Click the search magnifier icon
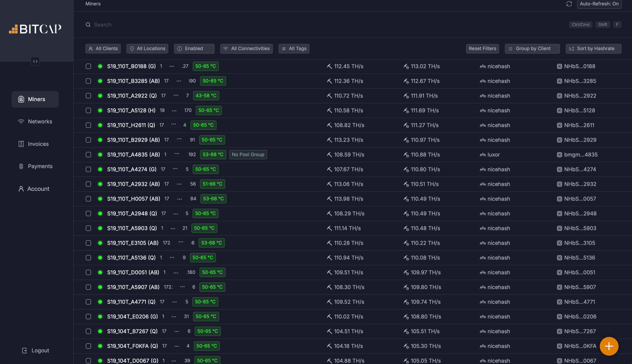 coord(88,25)
